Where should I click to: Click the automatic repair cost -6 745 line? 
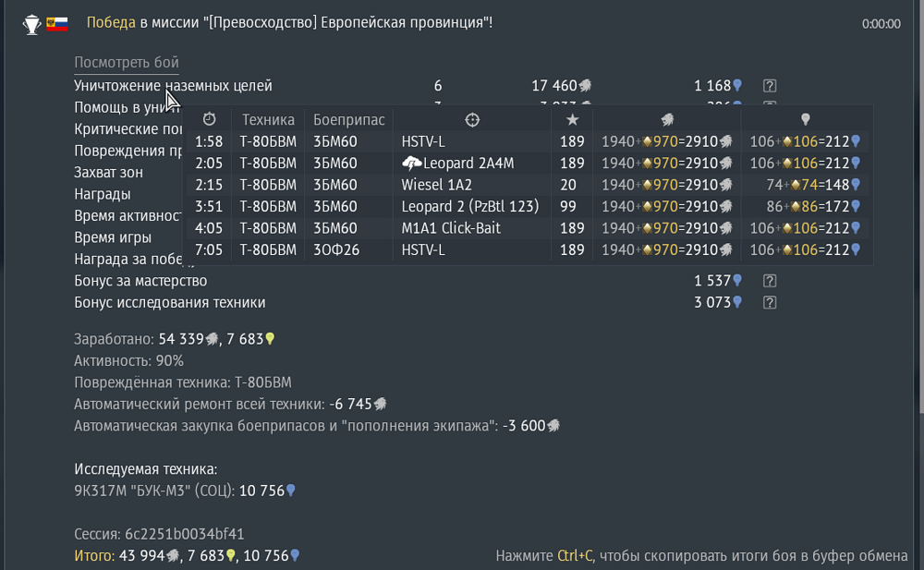230,405
